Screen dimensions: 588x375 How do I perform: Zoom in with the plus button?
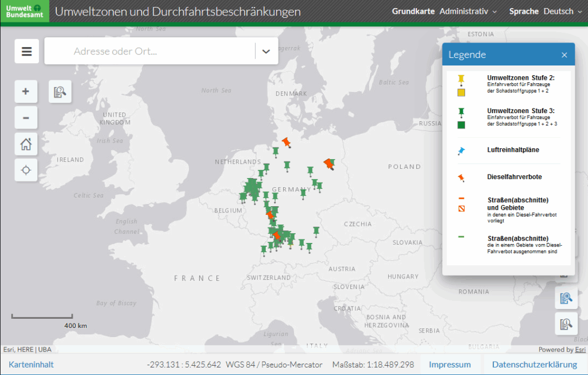click(26, 91)
